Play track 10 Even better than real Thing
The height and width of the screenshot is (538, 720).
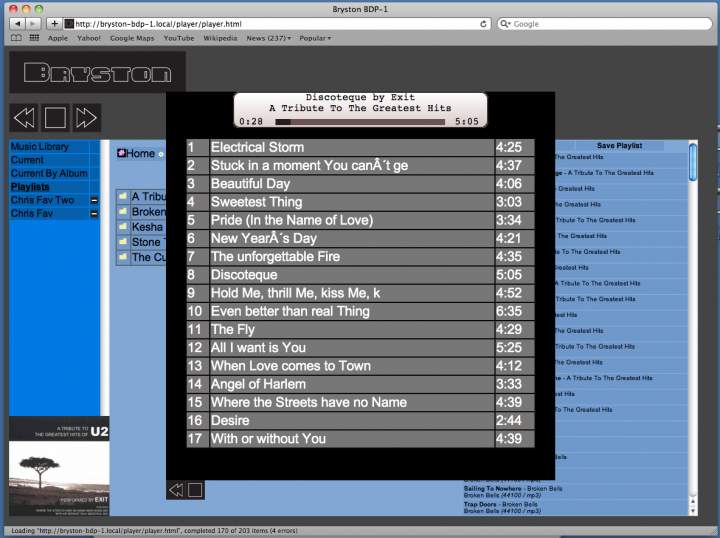pos(360,311)
